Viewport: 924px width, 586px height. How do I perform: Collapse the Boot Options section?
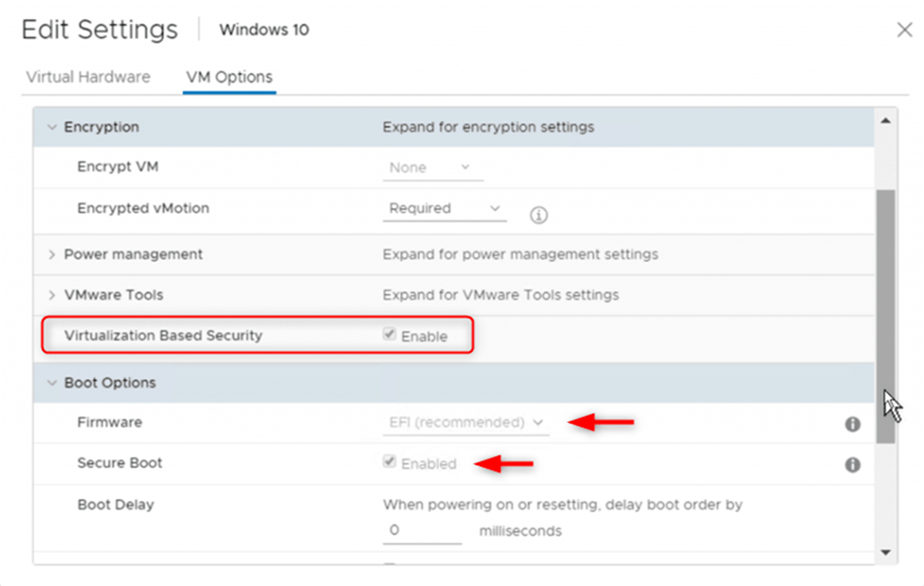52,383
